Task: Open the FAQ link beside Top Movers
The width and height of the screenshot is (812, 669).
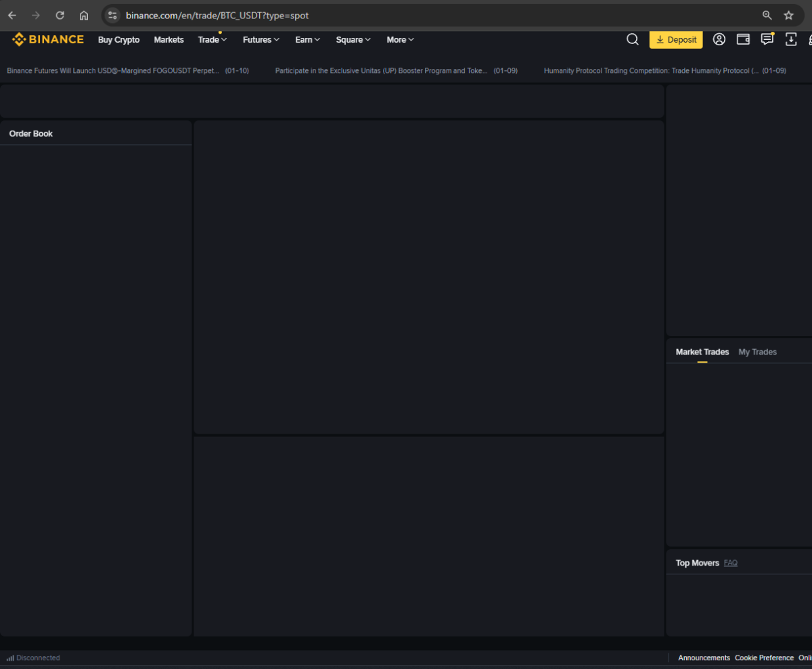Action: [x=730, y=563]
